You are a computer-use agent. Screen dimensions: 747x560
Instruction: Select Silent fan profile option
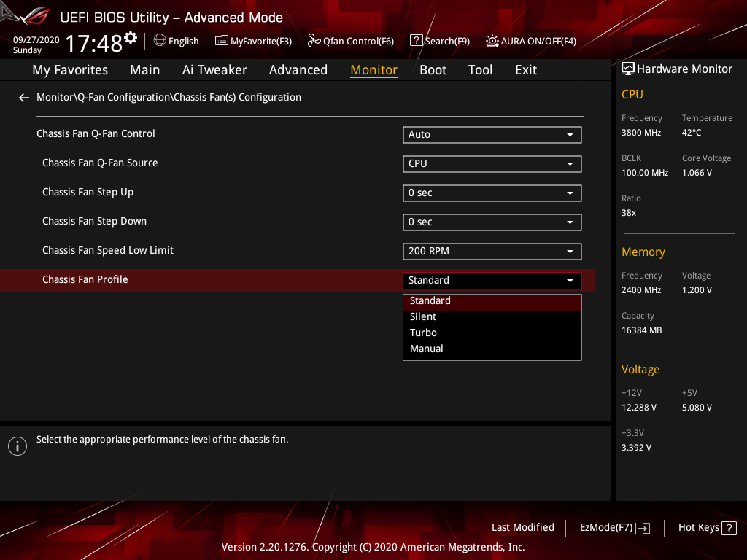click(x=492, y=317)
